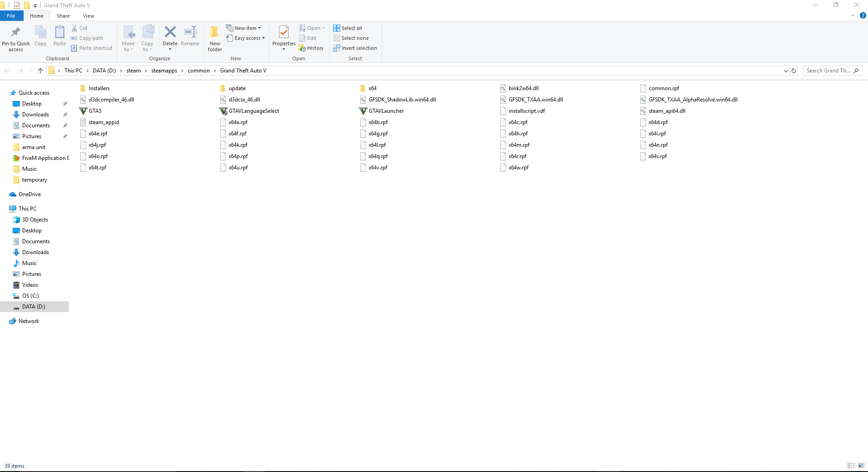Select the GTAVLauncher application icon
868x472 pixels.
(363, 111)
